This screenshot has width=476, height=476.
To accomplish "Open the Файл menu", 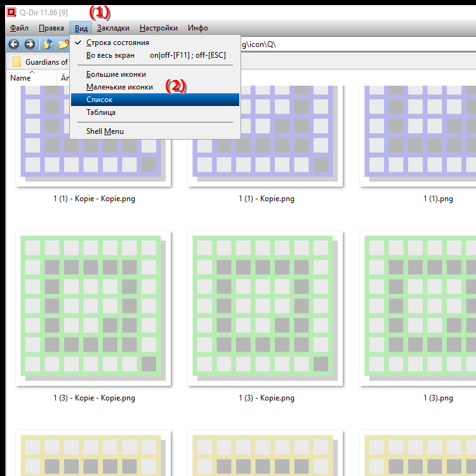I will [x=19, y=28].
